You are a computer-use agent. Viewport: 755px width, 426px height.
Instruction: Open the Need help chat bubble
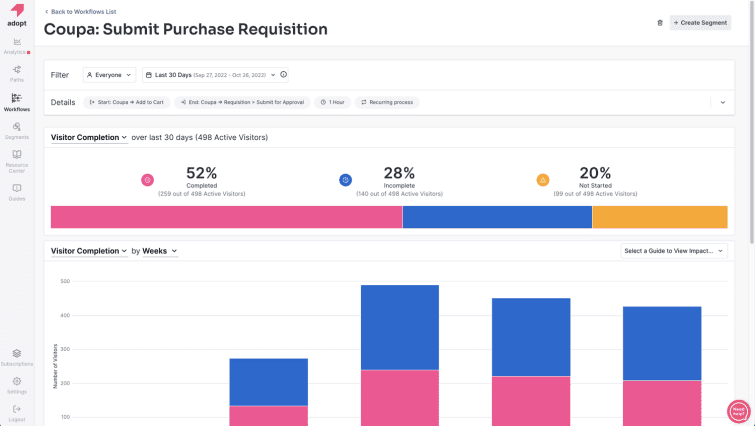[739, 412]
